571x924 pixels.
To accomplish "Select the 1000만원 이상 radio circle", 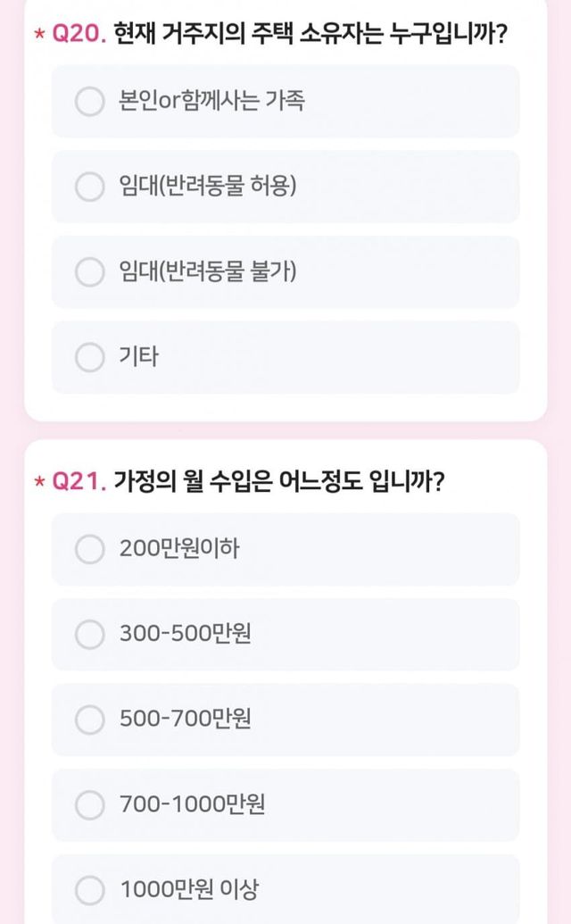I will point(89,890).
